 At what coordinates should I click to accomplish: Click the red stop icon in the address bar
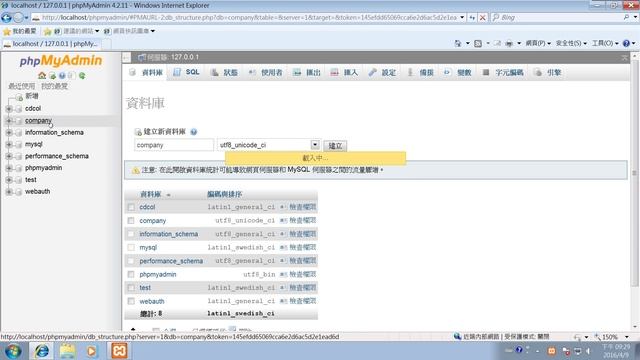click(482, 18)
